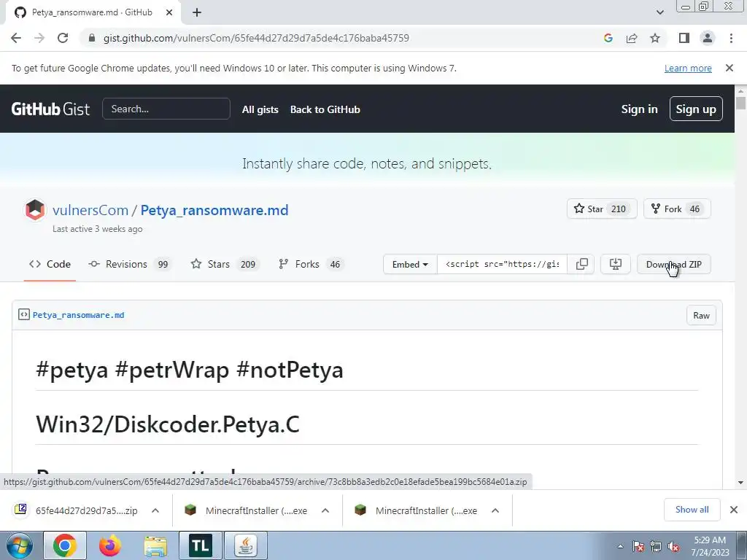Viewport: 747px width, 560px height.
Task: Select the Code tab
Action: 50,264
